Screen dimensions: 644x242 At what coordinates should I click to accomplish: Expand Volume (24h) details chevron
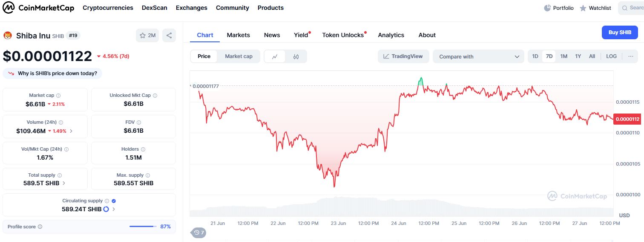click(71, 131)
